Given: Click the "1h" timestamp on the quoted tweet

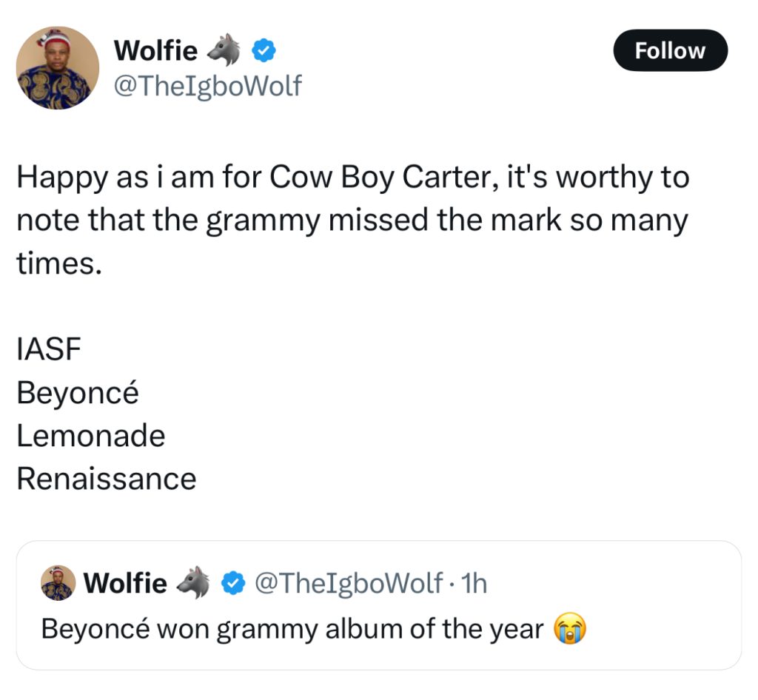Looking at the screenshot, I should pos(474,583).
